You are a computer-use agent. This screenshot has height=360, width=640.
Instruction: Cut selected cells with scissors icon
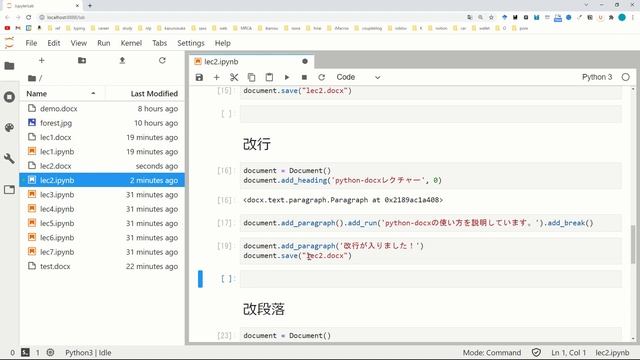[234, 77]
